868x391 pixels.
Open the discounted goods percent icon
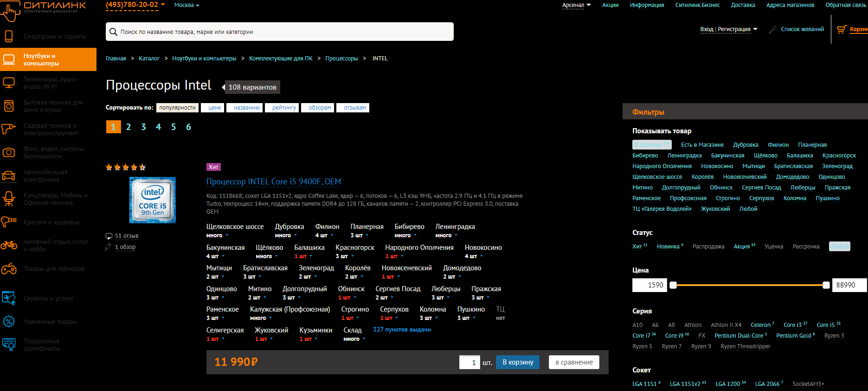pyautogui.click(x=9, y=321)
